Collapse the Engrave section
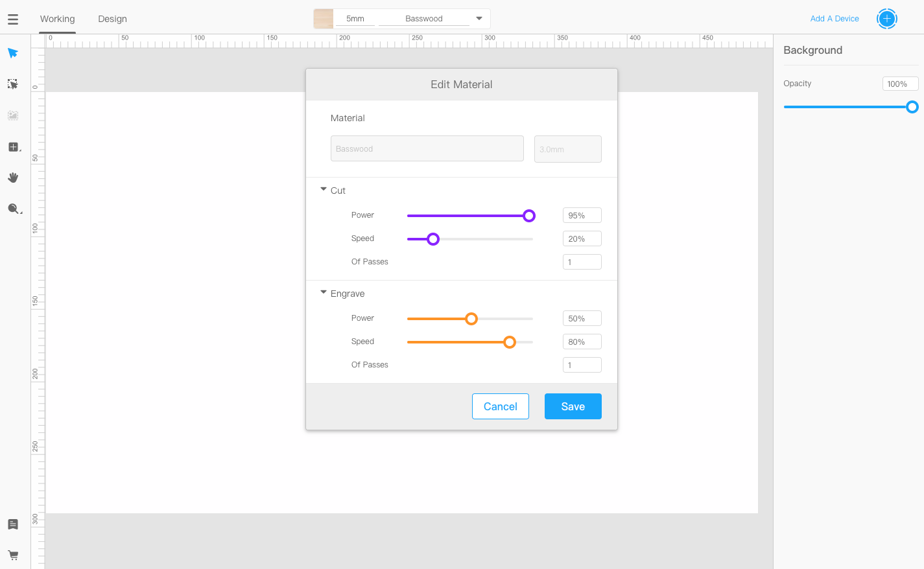Image resolution: width=924 pixels, height=569 pixels. [x=324, y=292]
